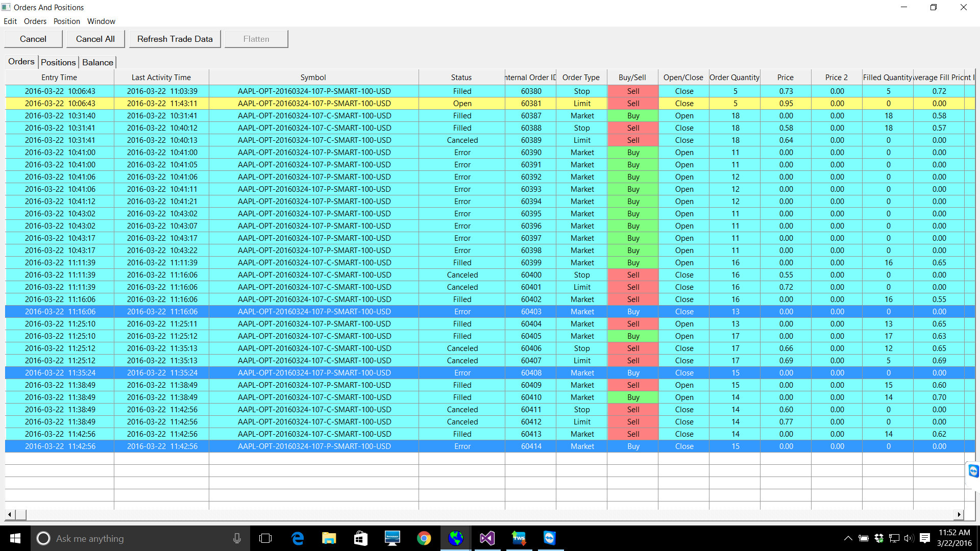980x551 pixels.
Task: Open the Action Center notifications icon
Action: pos(925,538)
